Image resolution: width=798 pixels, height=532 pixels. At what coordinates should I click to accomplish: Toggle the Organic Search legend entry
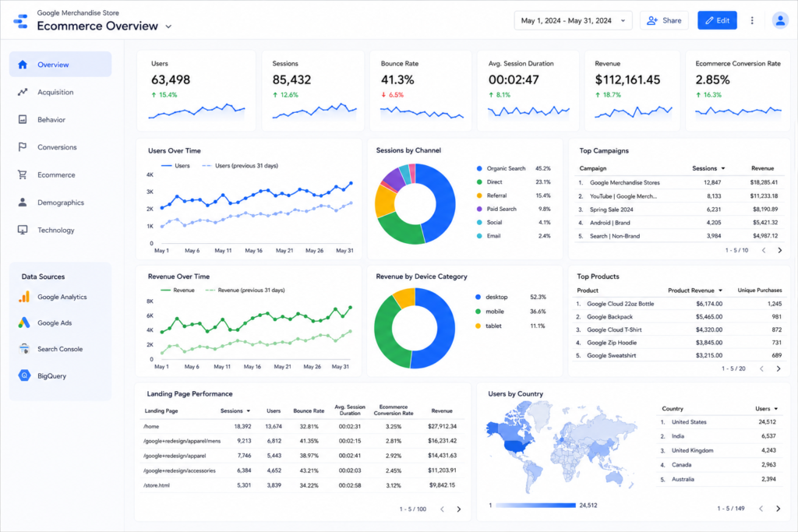(501, 168)
